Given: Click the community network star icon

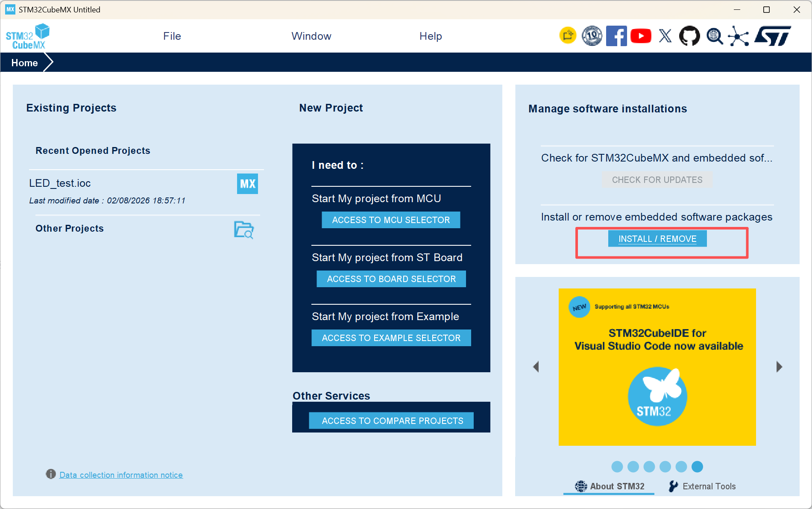Looking at the screenshot, I should pyautogui.click(x=739, y=36).
